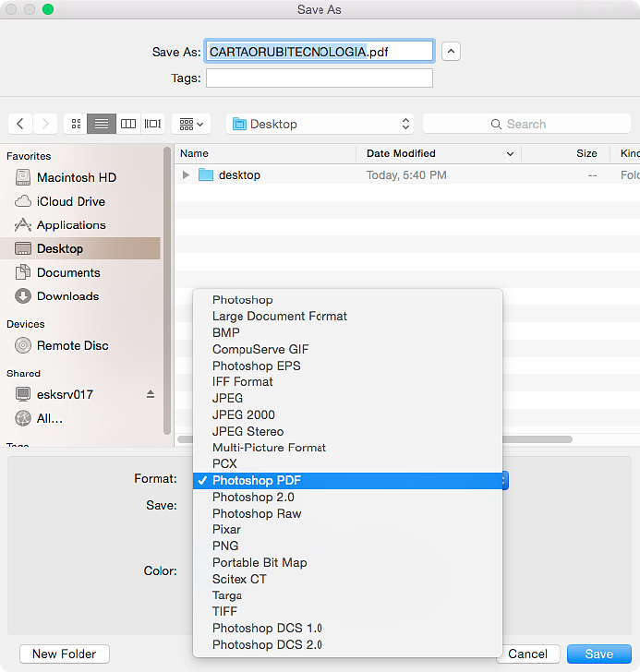Sort by Date Modified column header

(x=439, y=153)
